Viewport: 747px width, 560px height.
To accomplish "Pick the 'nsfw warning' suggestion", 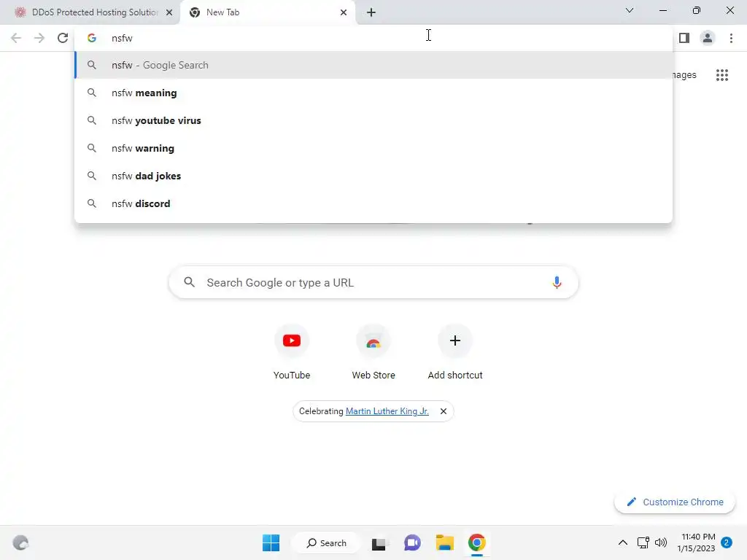I will click(x=373, y=148).
